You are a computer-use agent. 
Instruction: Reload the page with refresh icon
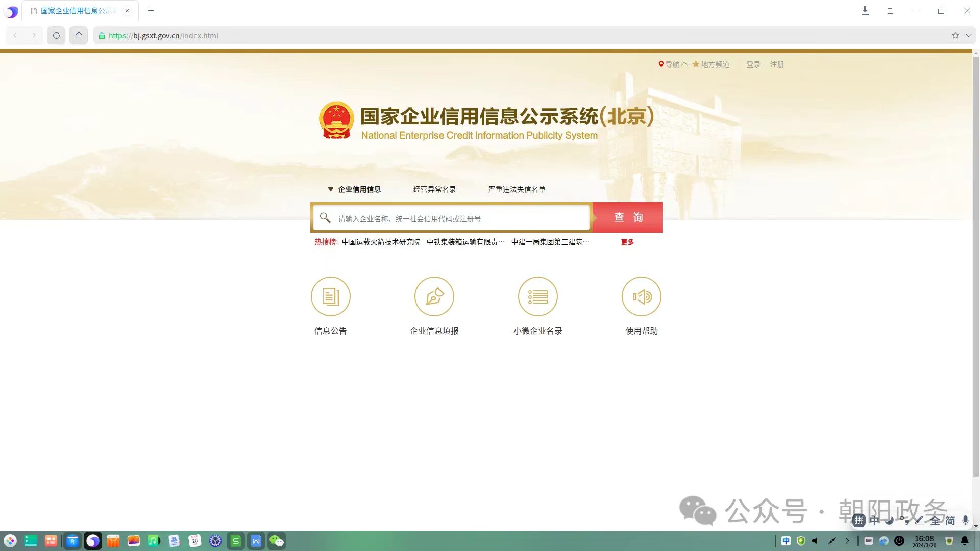[x=56, y=36]
